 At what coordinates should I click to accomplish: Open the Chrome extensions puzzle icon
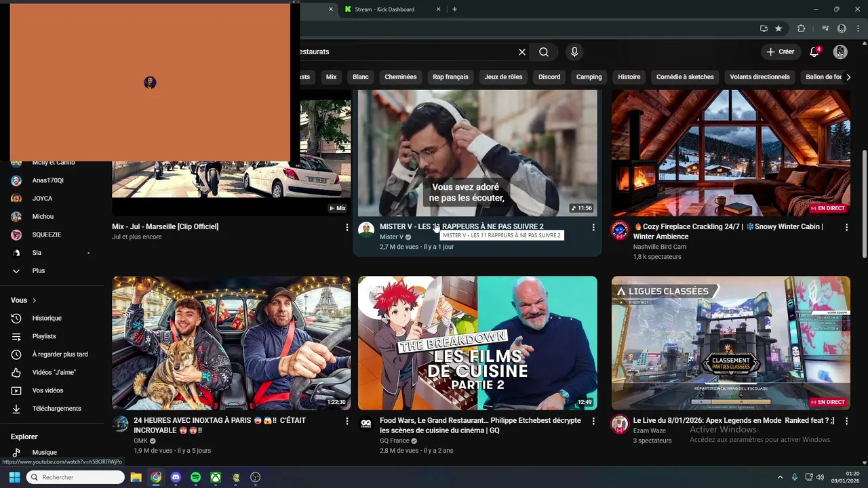(x=801, y=28)
